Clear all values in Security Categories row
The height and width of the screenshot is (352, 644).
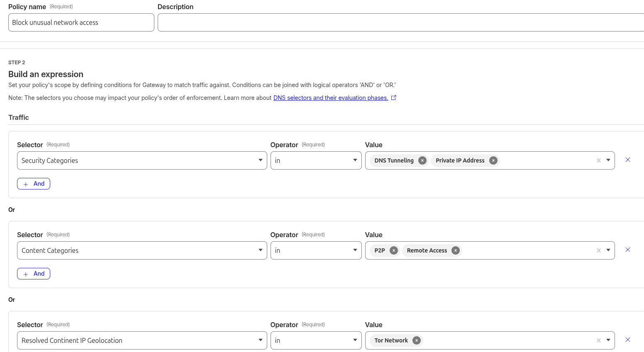tap(599, 160)
